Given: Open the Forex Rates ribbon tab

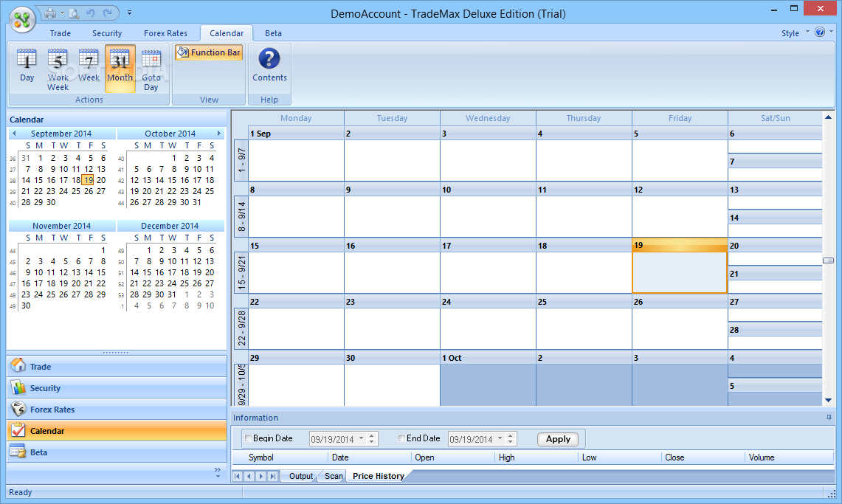Looking at the screenshot, I should (x=165, y=33).
